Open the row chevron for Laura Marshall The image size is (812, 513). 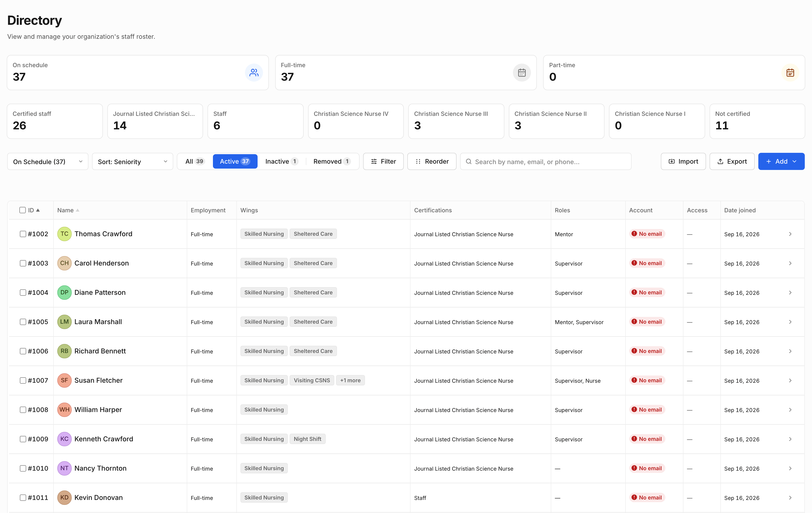point(790,322)
